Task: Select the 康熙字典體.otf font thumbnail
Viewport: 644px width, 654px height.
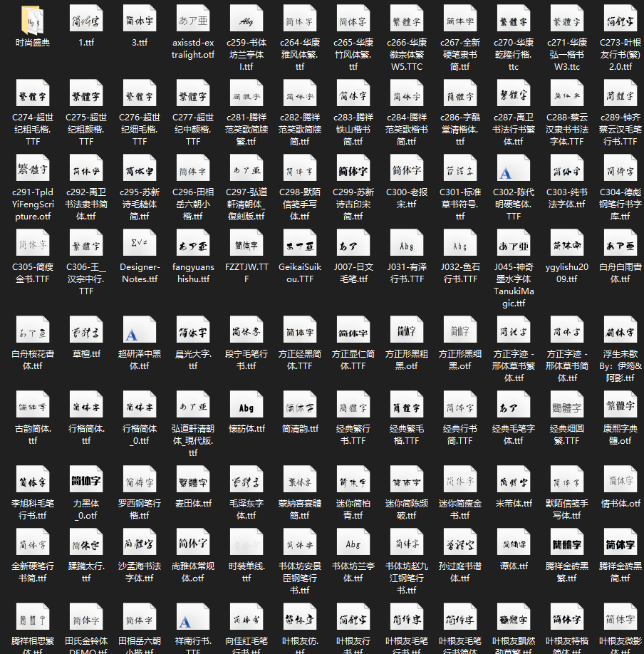Action: point(620,405)
